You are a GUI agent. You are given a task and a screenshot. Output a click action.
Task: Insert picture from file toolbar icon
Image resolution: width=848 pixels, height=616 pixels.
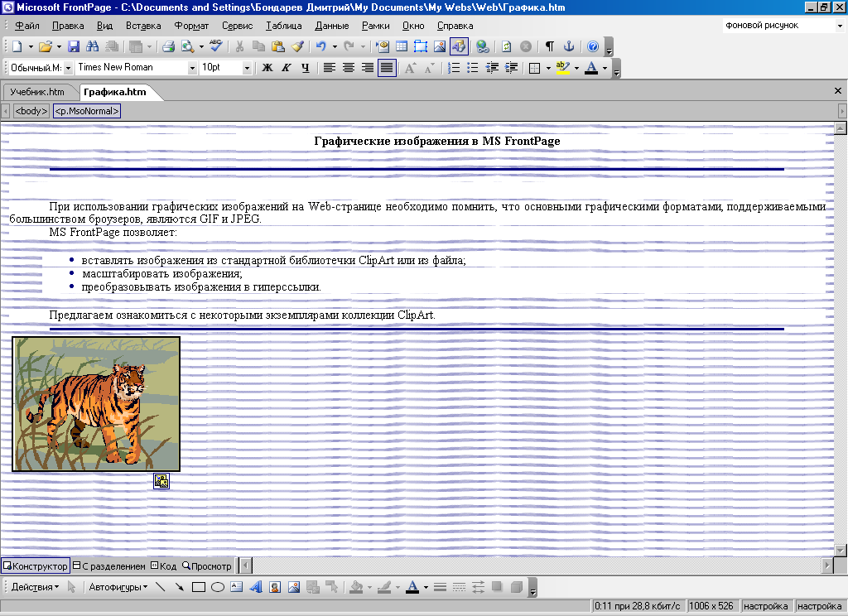[x=440, y=46]
